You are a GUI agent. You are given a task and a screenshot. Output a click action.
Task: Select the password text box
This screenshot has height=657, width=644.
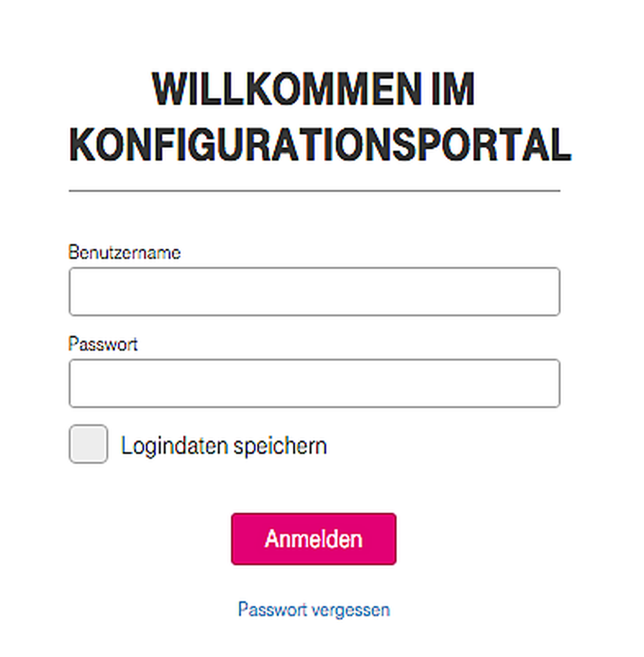click(314, 383)
